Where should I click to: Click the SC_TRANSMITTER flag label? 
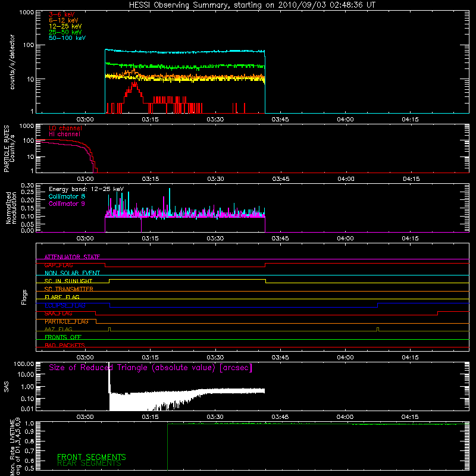[68, 289]
